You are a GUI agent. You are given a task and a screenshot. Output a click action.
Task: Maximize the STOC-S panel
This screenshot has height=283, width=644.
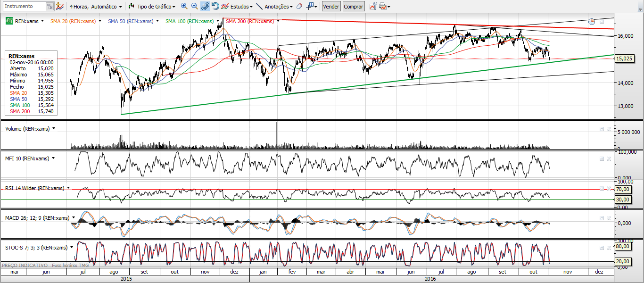point(602,248)
